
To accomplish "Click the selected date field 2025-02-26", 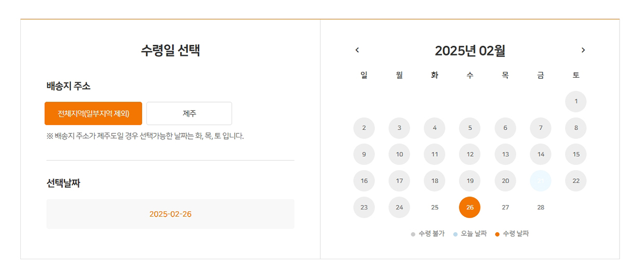I will click(170, 214).
